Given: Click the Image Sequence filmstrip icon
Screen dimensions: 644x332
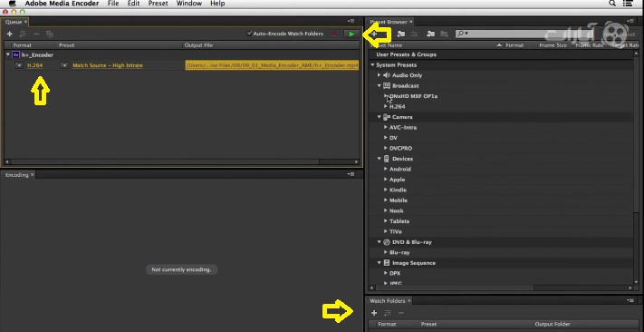Looking at the screenshot, I should pos(387,262).
